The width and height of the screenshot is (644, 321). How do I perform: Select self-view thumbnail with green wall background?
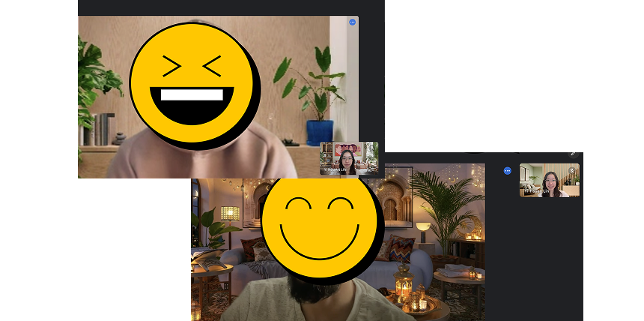click(550, 180)
